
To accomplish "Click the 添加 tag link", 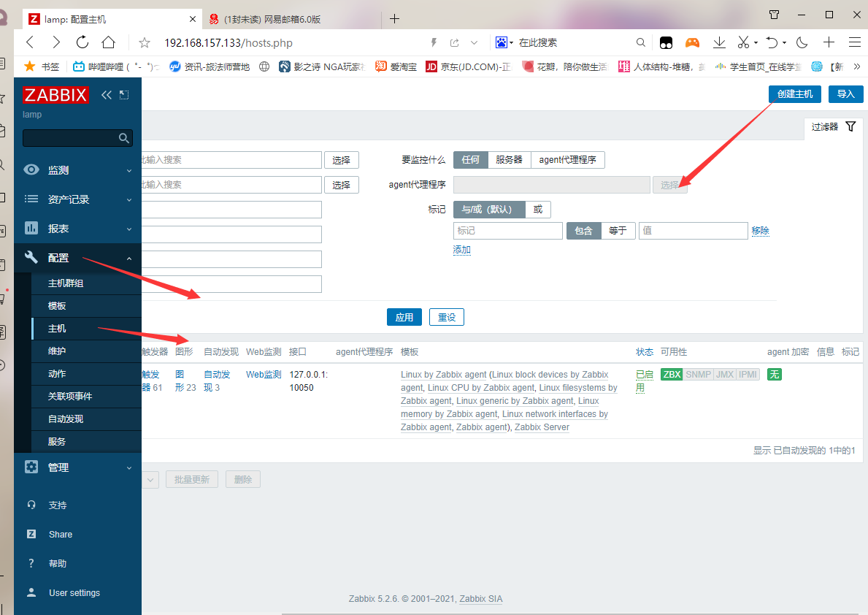I will [x=461, y=250].
